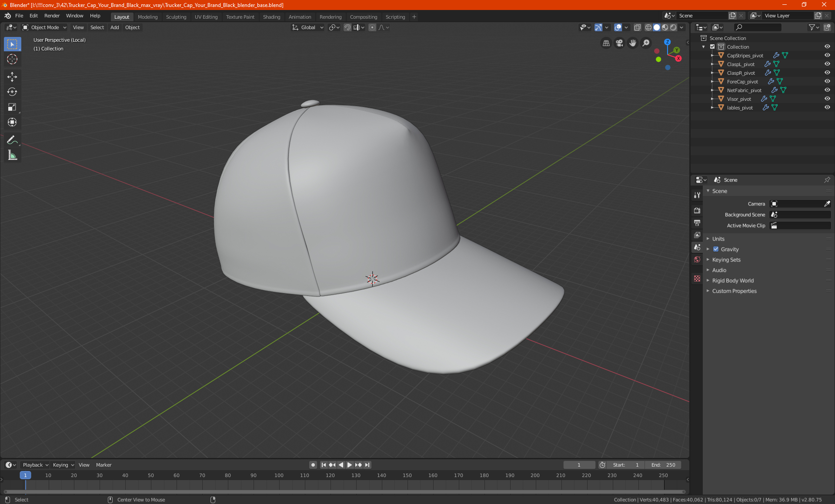Click the End frame field
Screen dimensions: 835x504
point(663,465)
